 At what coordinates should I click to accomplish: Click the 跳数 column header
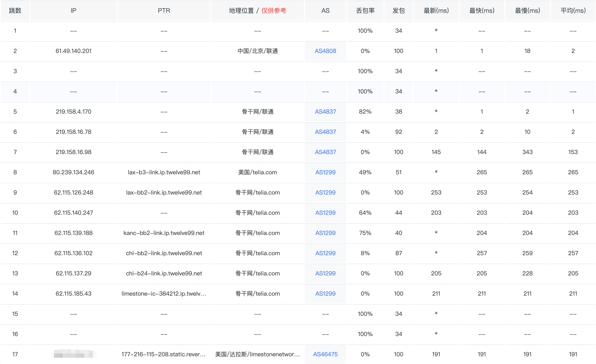pyautogui.click(x=15, y=11)
